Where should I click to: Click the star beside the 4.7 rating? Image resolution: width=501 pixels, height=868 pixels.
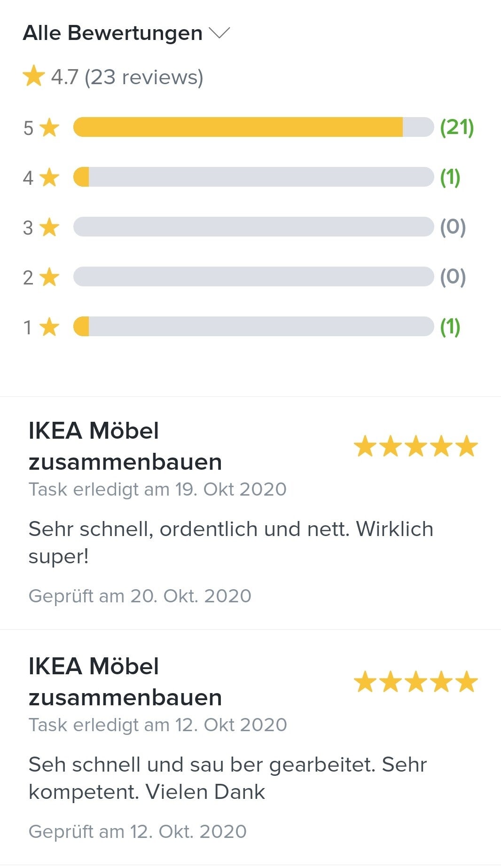(x=34, y=77)
